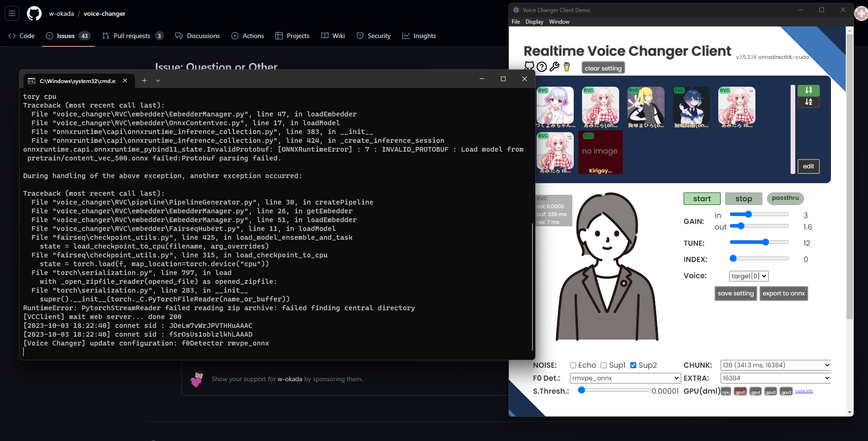Open the wrench settings icon
The image size is (868, 441).
coord(554,66)
